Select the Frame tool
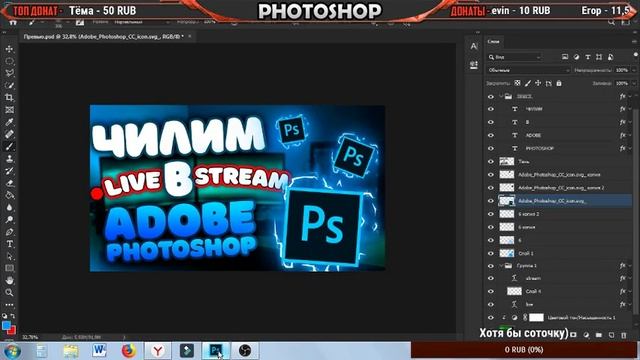The image size is (640, 360). tap(9, 110)
